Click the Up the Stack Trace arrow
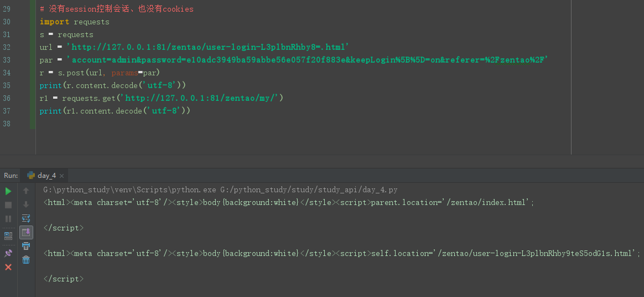 tap(26, 191)
